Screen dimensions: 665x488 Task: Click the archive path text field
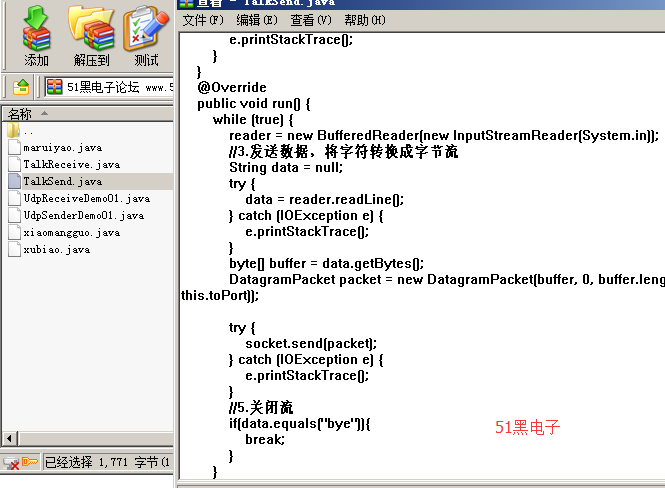point(109,87)
